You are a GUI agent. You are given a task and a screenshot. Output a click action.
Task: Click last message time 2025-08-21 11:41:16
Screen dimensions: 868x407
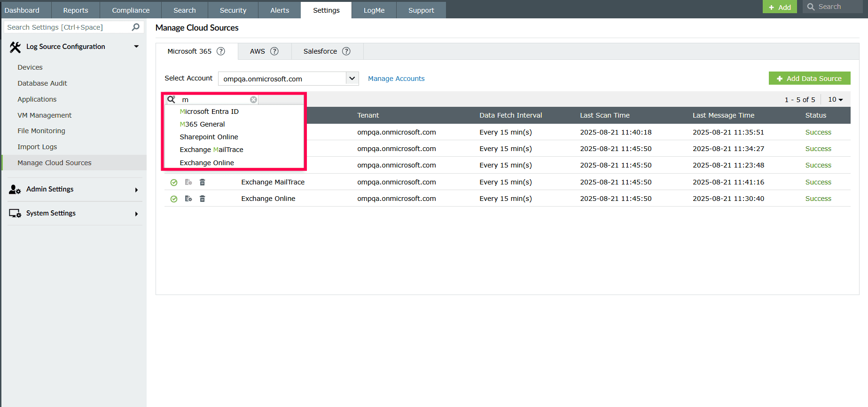click(728, 182)
